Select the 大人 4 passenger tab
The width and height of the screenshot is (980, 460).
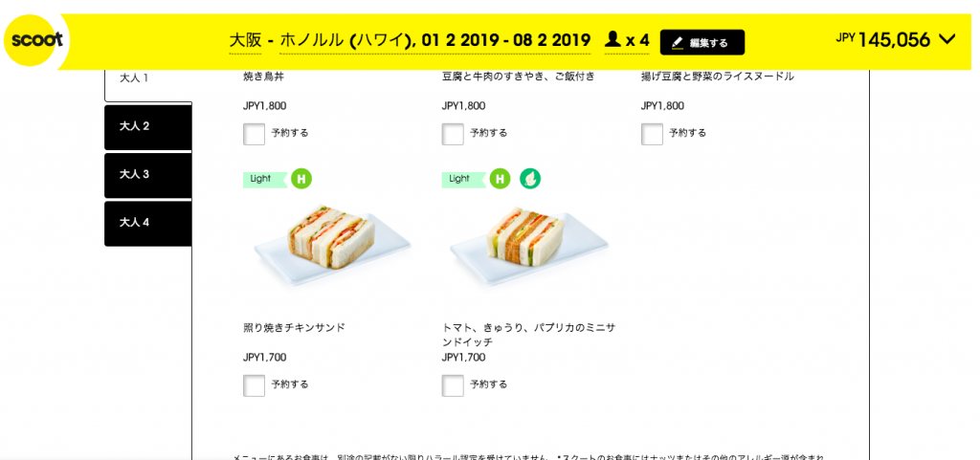coord(148,223)
